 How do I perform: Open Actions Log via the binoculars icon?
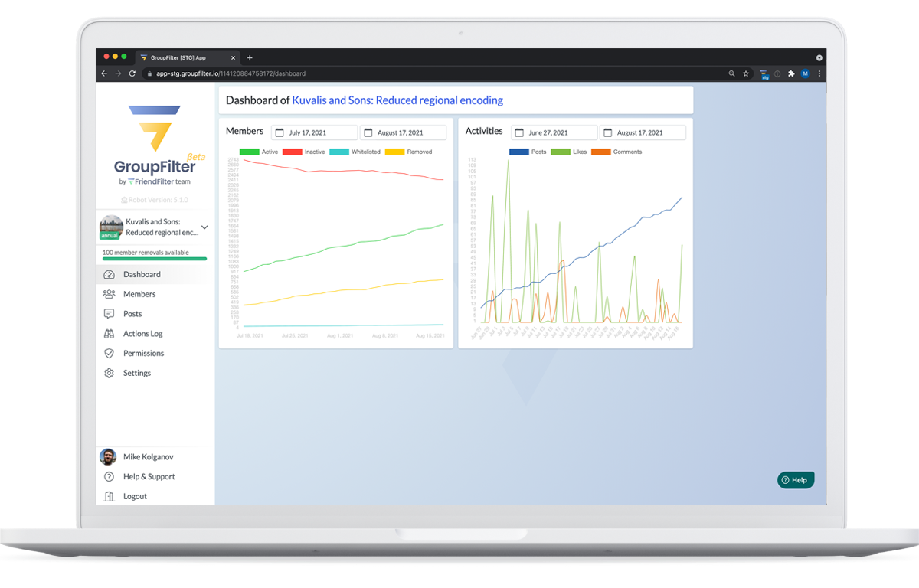coord(108,333)
